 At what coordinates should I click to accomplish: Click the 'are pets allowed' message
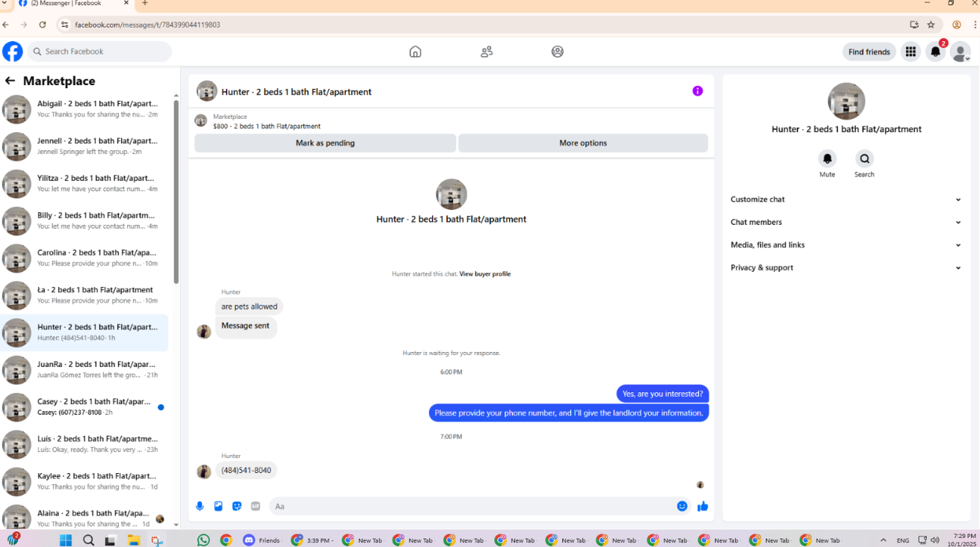click(249, 306)
